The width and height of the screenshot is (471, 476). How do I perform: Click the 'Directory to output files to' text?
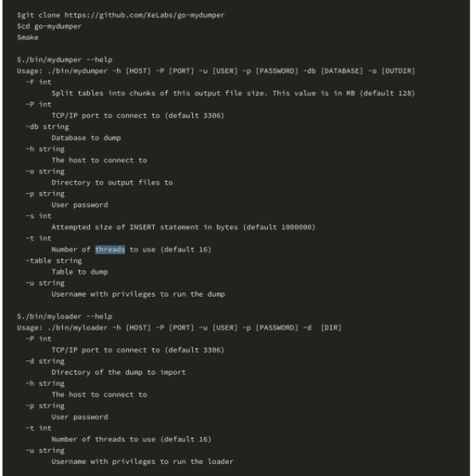pos(112,183)
